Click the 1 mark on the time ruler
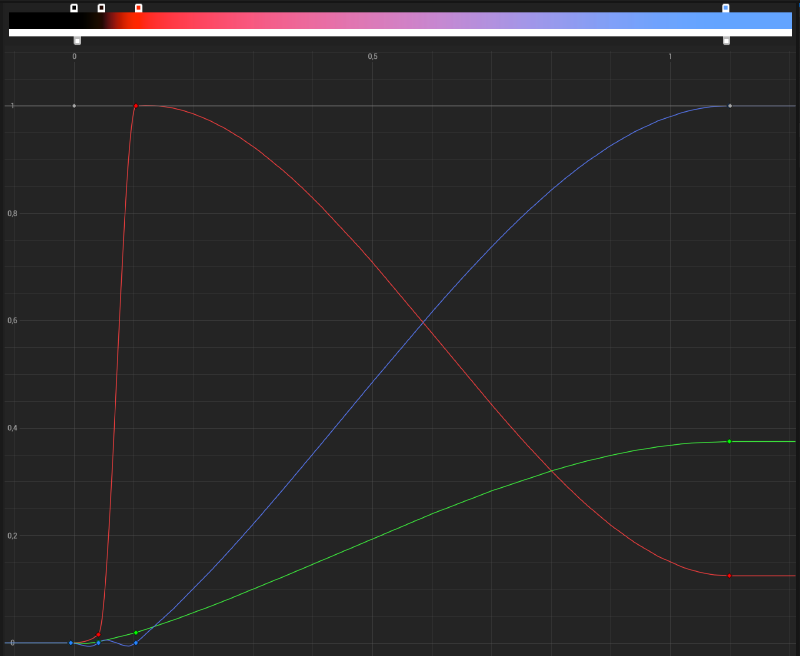The height and width of the screenshot is (656, 800). 670,57
